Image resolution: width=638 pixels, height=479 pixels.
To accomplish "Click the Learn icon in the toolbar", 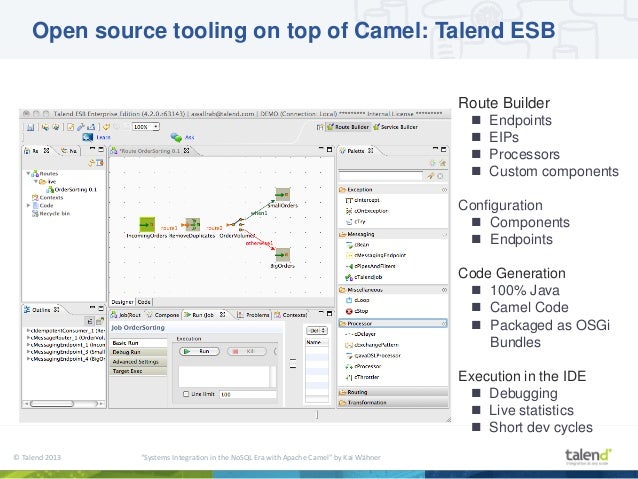I will (x=87, y=137).
